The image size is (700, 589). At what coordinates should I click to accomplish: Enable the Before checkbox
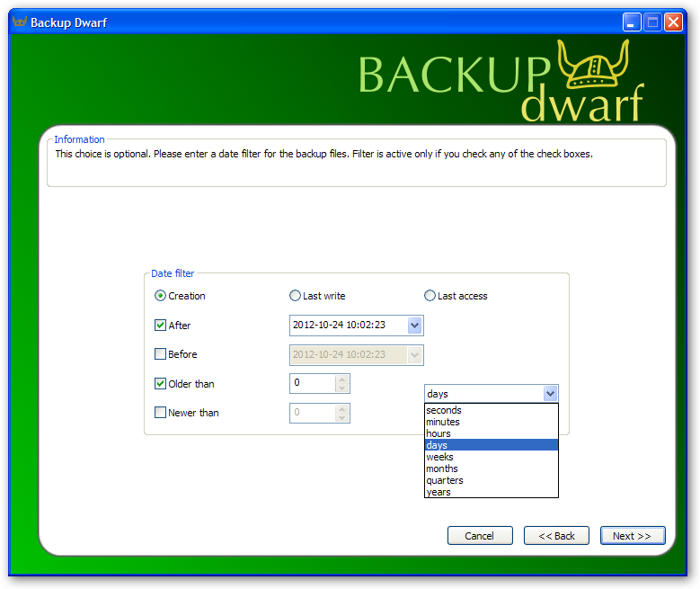click(160, 354)
